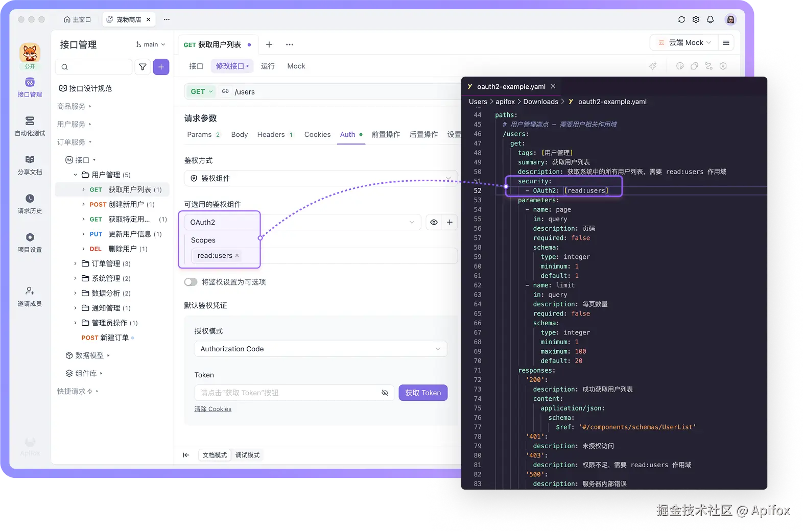Expand the 数据分析 folder
Image resolution: width=804 pixels, height=532 pixels.
tap(76, 293)
